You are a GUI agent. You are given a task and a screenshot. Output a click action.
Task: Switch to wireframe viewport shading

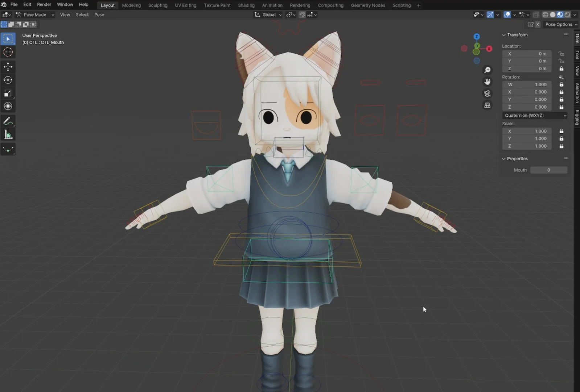545,14
